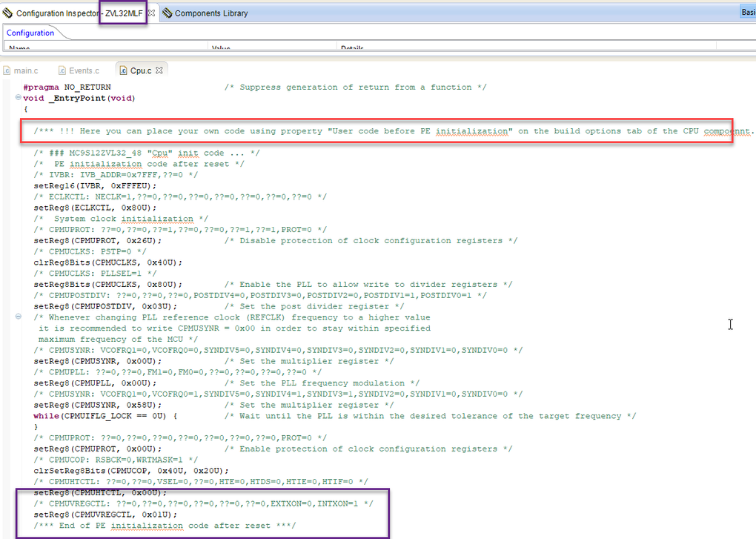This screenshot has height=539, width=756.
Task: Click 'Enable the PLL to allow write' comment
Action: (368, 285)
